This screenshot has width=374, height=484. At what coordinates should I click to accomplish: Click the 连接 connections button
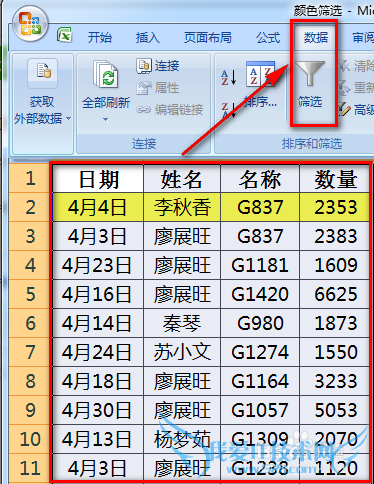(158, 66)
